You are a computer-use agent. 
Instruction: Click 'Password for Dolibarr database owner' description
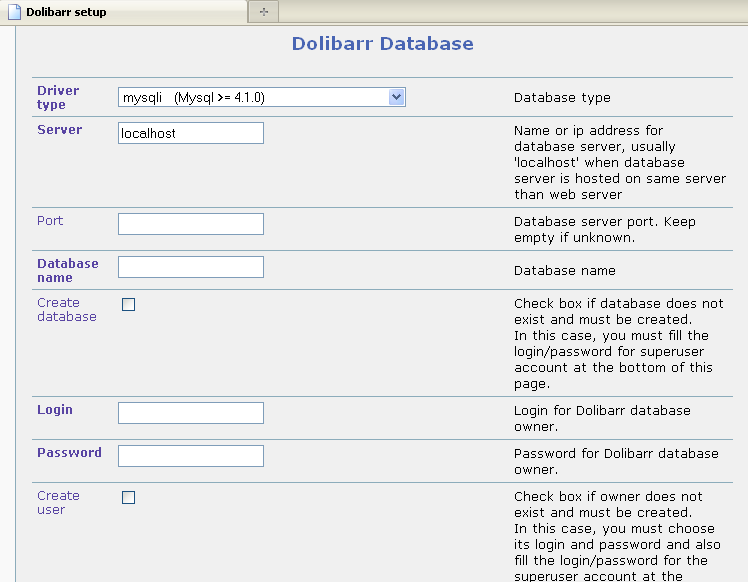click(x=616, y=461)
